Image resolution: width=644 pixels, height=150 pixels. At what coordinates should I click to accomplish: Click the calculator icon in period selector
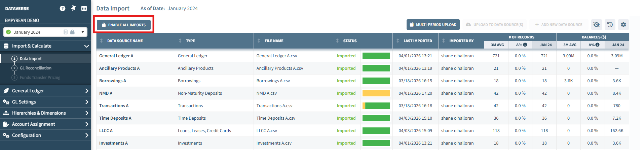66,32
